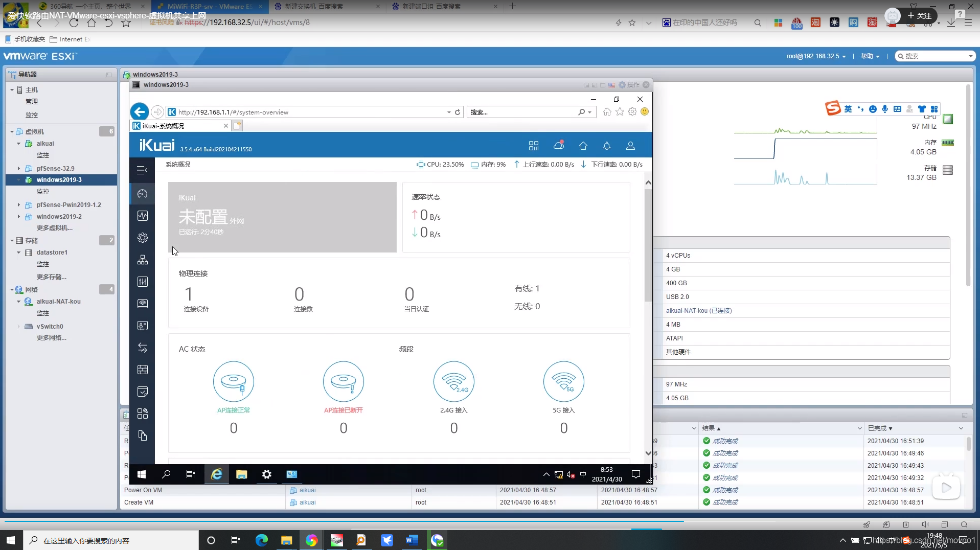Viewport: 980px width, 550px height.
Task: Open 已完成 column dropdown arrow
Action: 961,428
